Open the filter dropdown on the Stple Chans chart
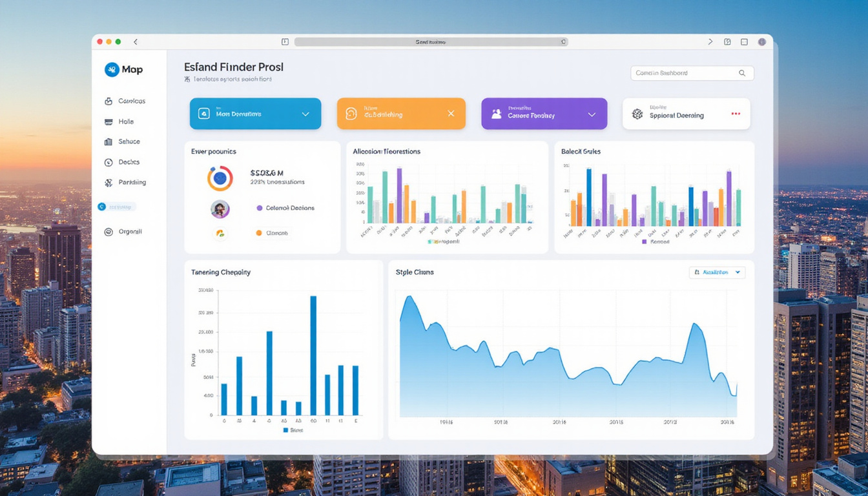The image size is (868, 496). click(x=717, y=273)
